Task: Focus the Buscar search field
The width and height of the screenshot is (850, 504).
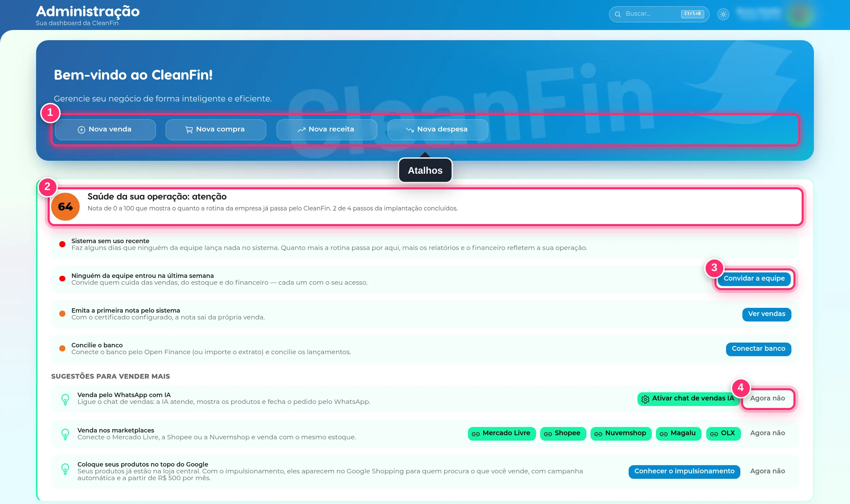Action: click(659, 14)
